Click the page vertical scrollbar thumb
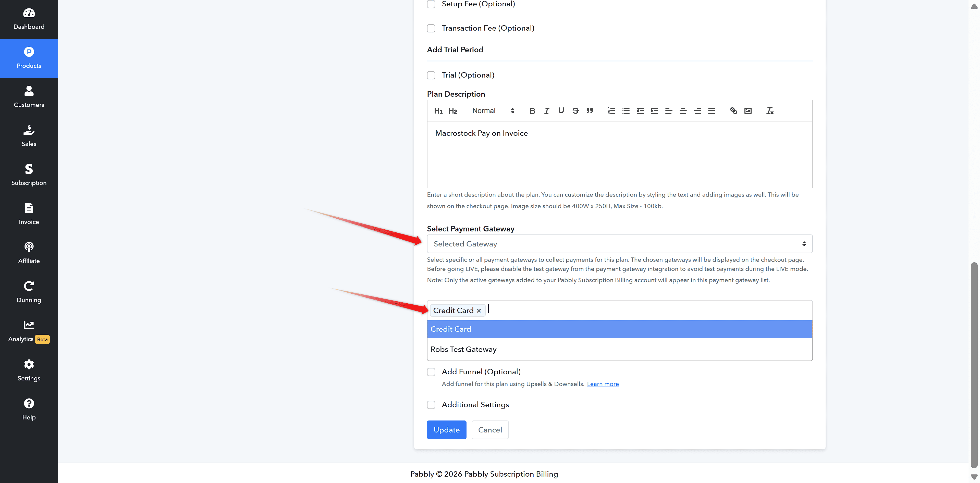Viewport: 980px width, 483px height. click(974, 365)
